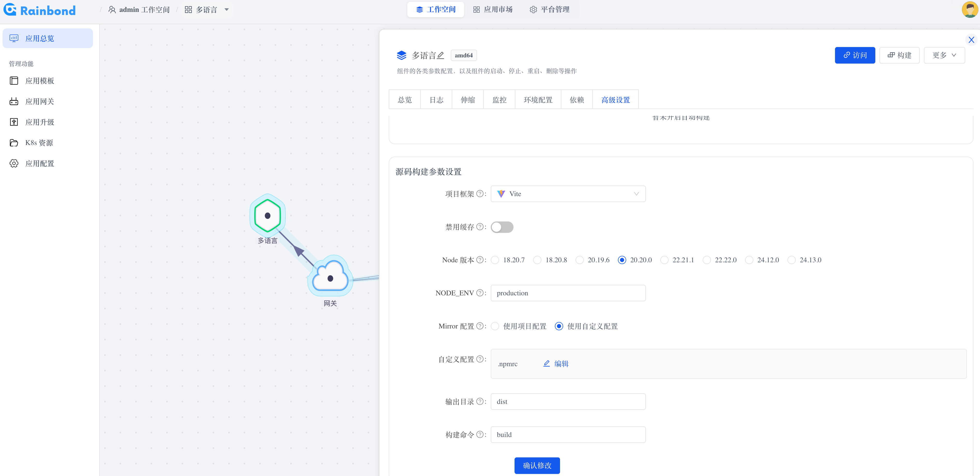Click the 输出目录 dist input field

pyautogui.click(x=568, y=401)
